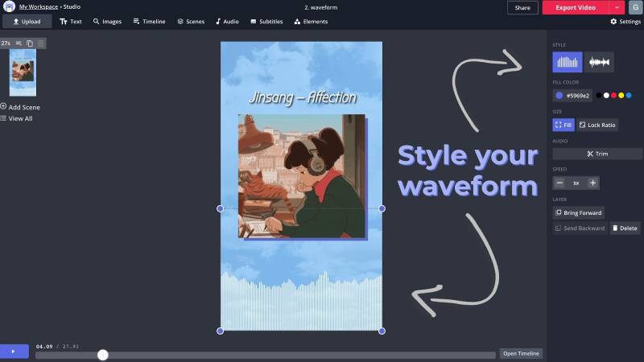Click View All scenes
The width and height of the screenshot is (644, 362).
pos(16,118)
